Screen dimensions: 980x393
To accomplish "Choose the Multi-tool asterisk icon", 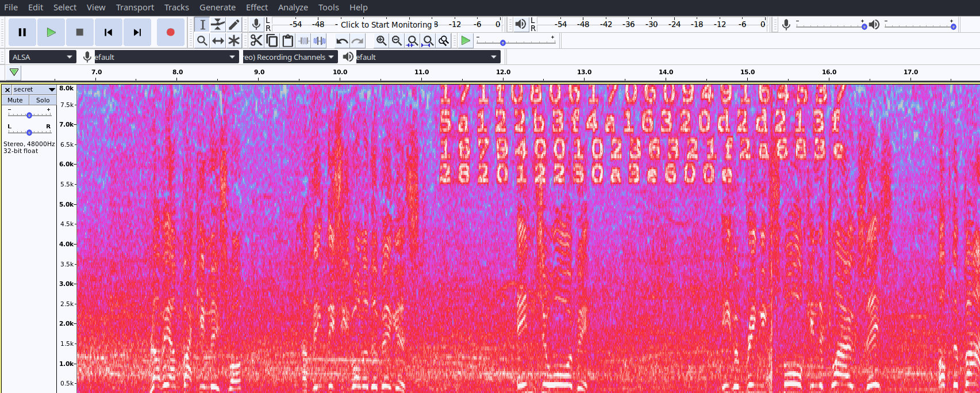I will tap(234, 41).
